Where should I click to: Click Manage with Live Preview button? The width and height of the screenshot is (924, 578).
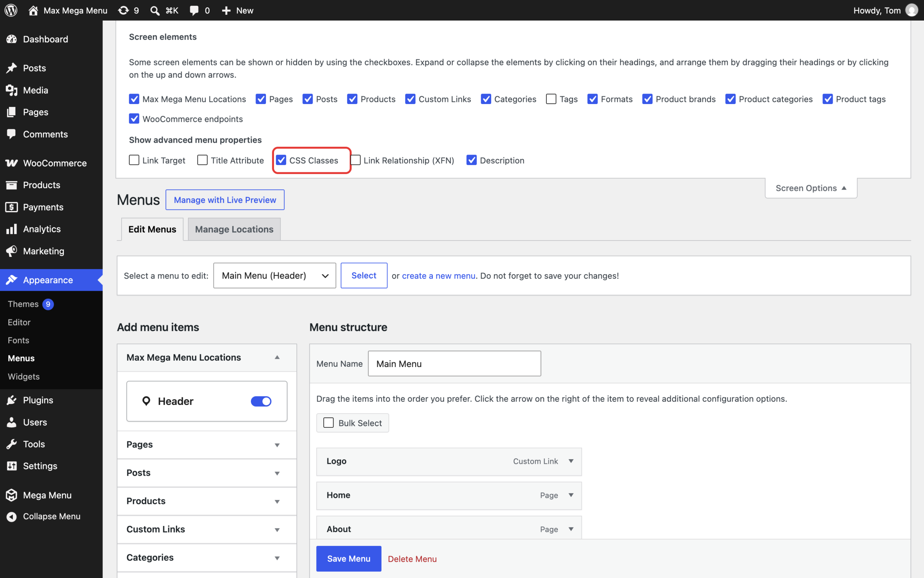225,200
